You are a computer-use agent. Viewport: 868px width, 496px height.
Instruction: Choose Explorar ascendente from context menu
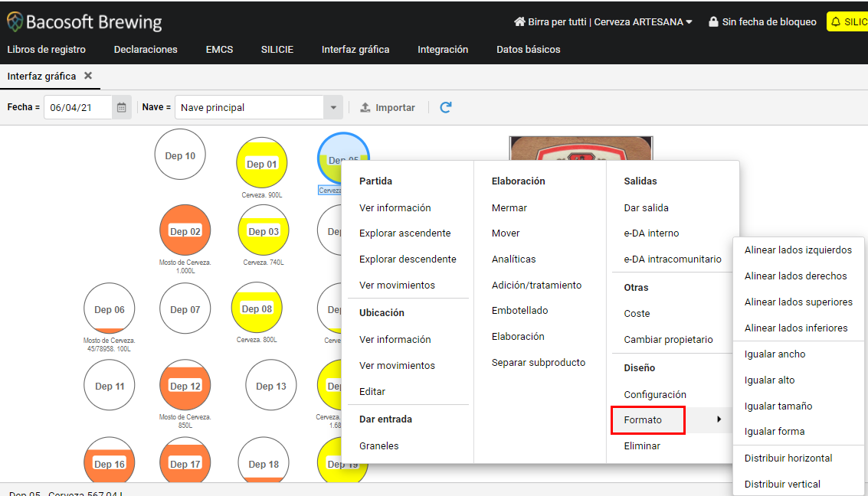405,233
